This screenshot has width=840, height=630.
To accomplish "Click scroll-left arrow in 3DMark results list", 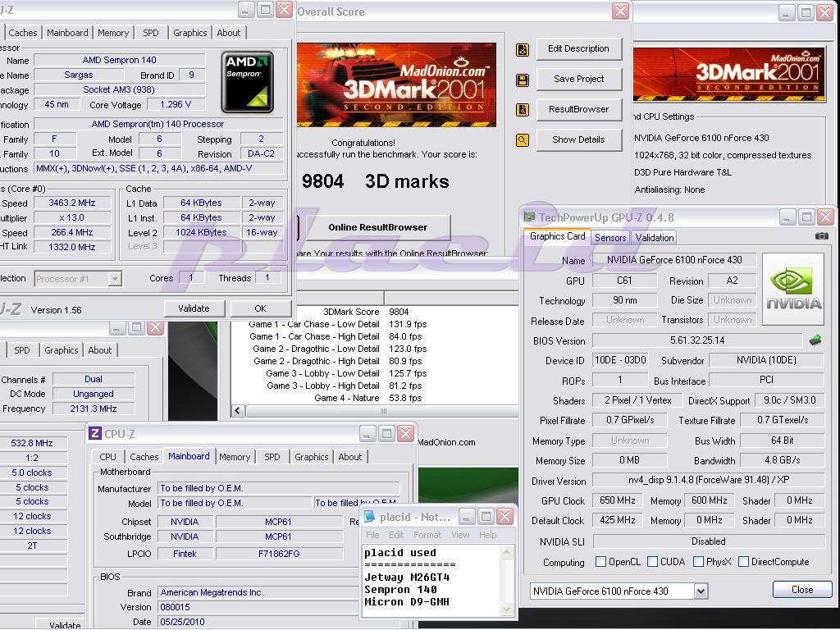I will point(238,411).
